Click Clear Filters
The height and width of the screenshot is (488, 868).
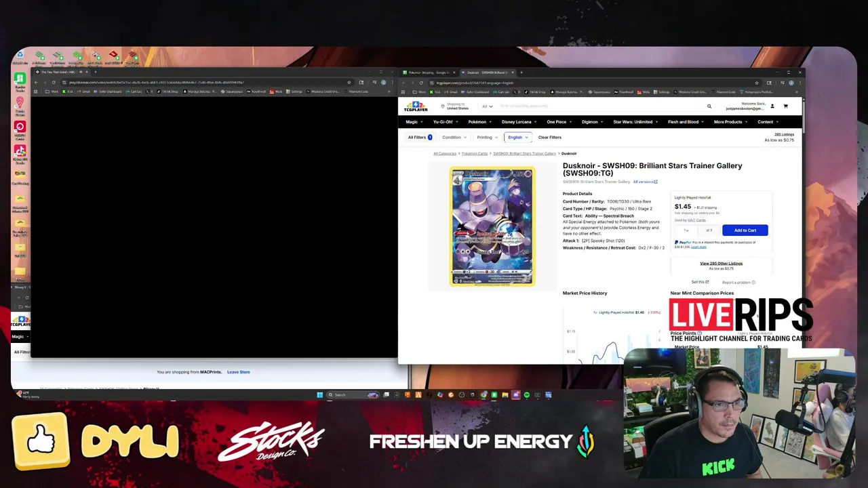pyautogui.click(x=550, y=138)
